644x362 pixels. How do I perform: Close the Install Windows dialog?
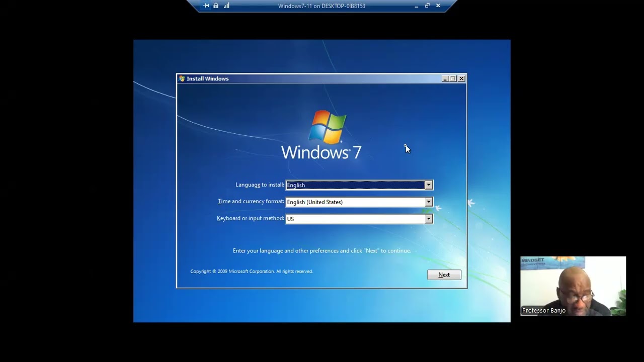[x=461, y=78]
